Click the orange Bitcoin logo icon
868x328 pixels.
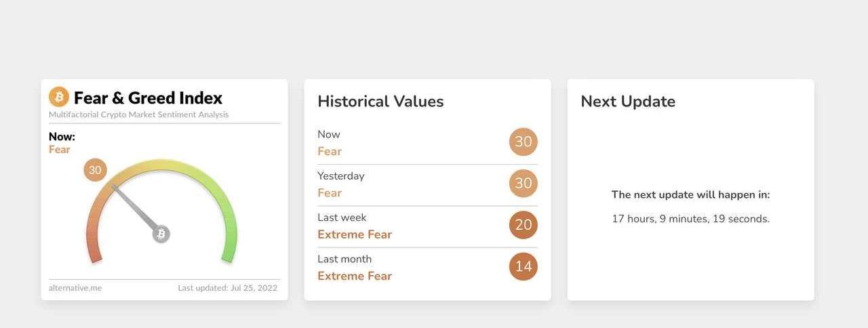coord(59,98)
